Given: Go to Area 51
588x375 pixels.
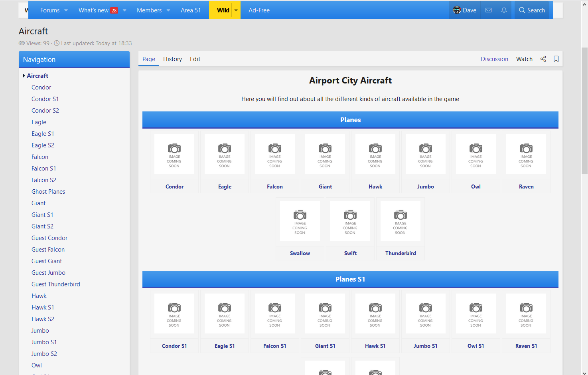Looking at the screenshot, I should tap(191, 10).
